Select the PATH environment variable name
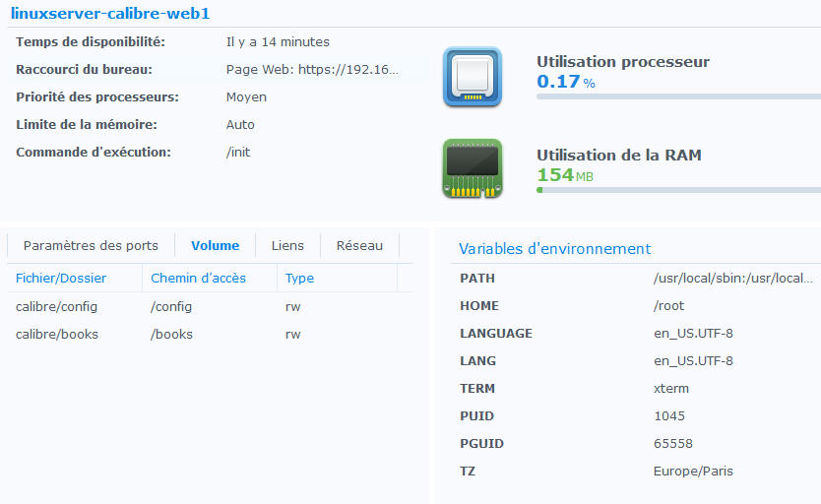This screenshot has width=821, height=504. (477, 279)
